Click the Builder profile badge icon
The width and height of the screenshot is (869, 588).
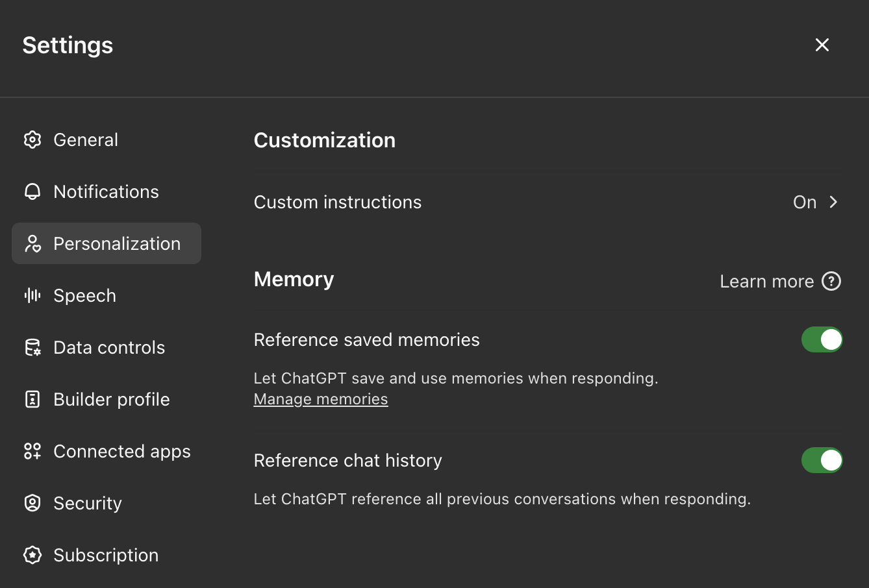coord(32,399)
